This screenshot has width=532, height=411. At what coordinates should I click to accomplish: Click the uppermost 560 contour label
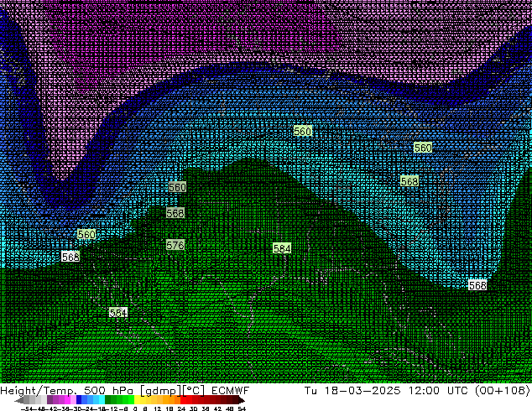click(302, 131)
